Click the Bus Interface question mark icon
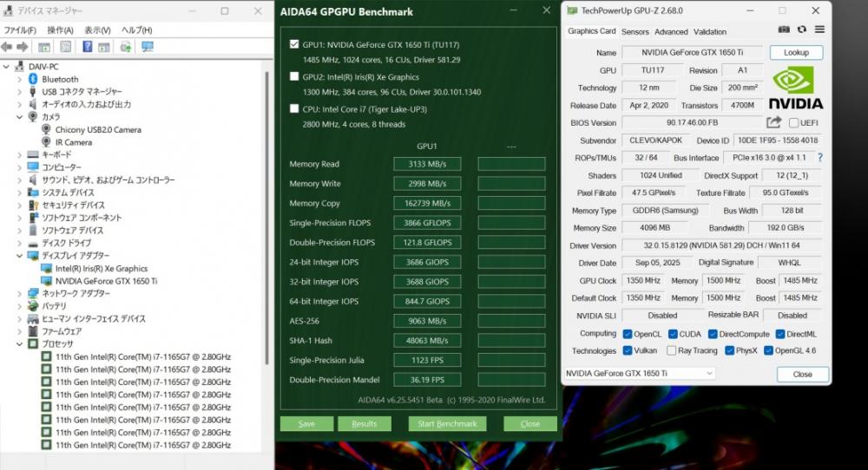The height and width of the screenshot is (470, 868). pos(819,158)
